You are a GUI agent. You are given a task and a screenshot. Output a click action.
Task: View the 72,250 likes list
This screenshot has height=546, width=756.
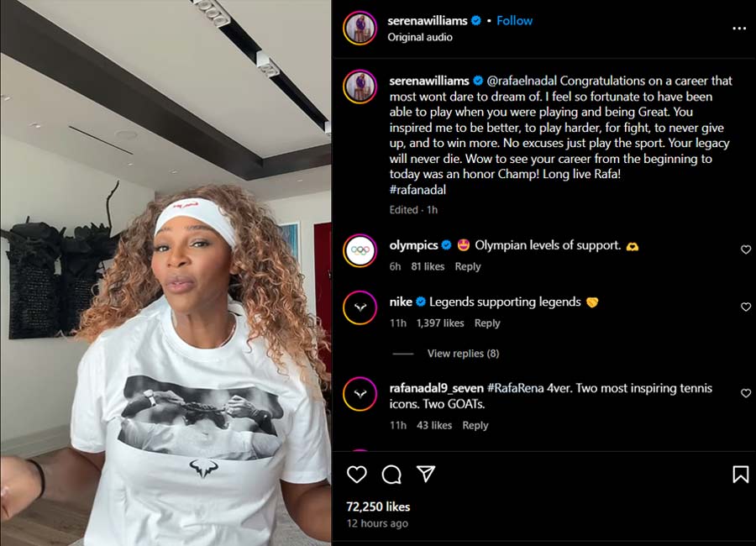tap(378, 507)
